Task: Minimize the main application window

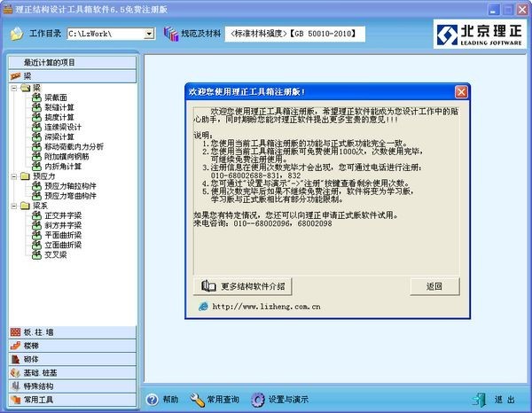Action: click(494, 10)
